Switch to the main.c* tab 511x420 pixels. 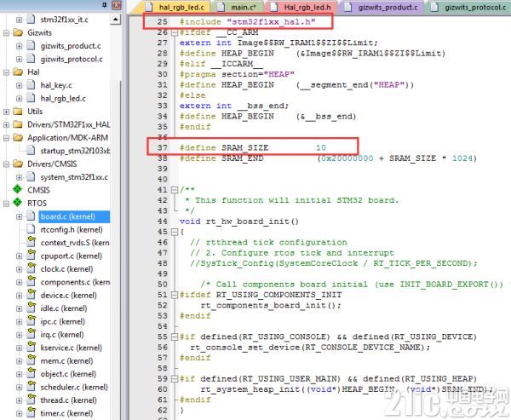[x=238, y=7]
